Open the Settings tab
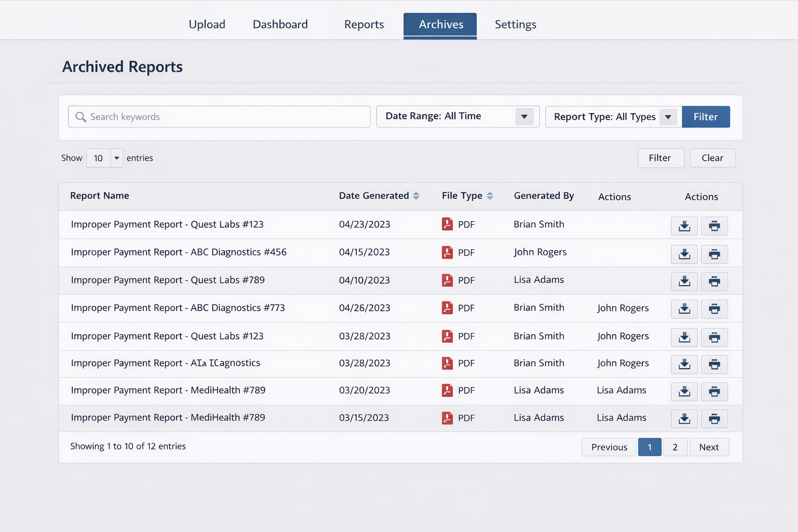798x532 pixels. point(515,24)
